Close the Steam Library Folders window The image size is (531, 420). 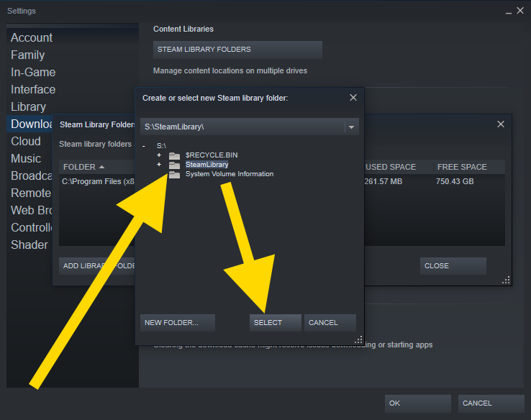501,124
